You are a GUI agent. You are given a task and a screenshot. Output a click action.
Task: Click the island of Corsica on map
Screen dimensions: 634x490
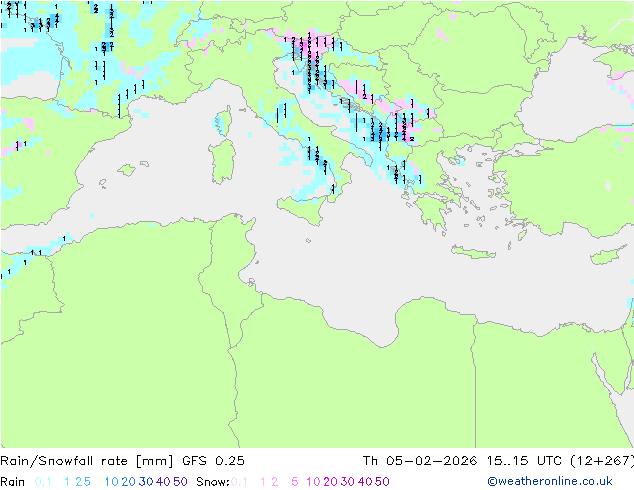tap(224, 120)
